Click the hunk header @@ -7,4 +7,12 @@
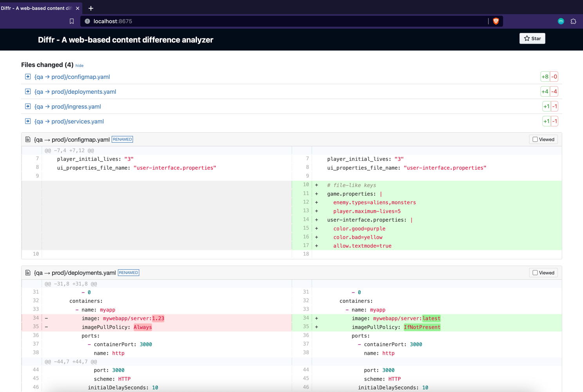 (x=69, y=151)
